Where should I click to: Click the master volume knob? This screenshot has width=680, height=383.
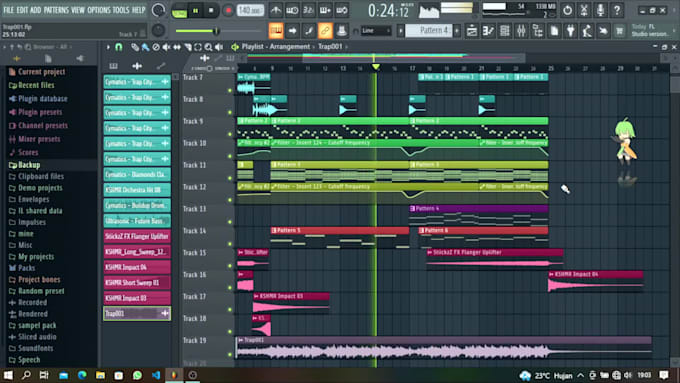[158, 10]
